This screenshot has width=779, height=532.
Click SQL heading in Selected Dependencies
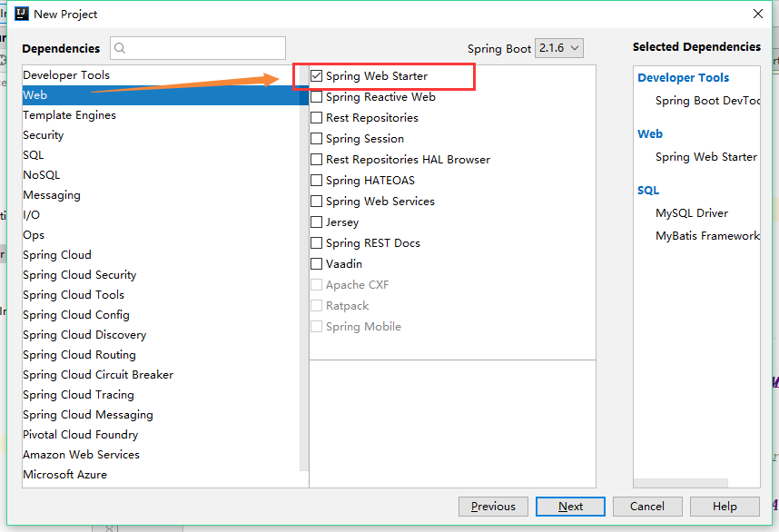[x=648, y=191]
